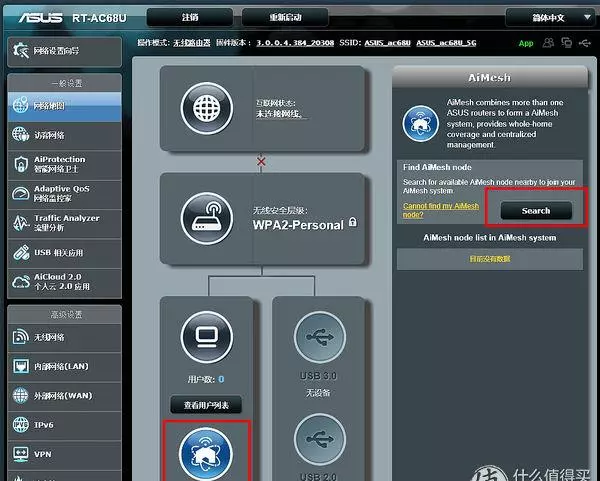Open the ASUS_ac68U_5G SSID link
The image size is (600, 481).
tap(446, 43)
